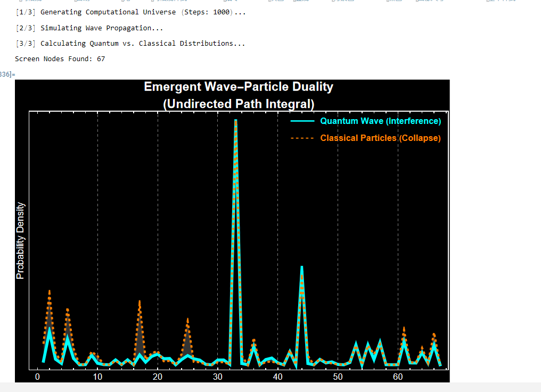Click the "Emergent Wave–Particle Duality" plot title

coord(239,87)
